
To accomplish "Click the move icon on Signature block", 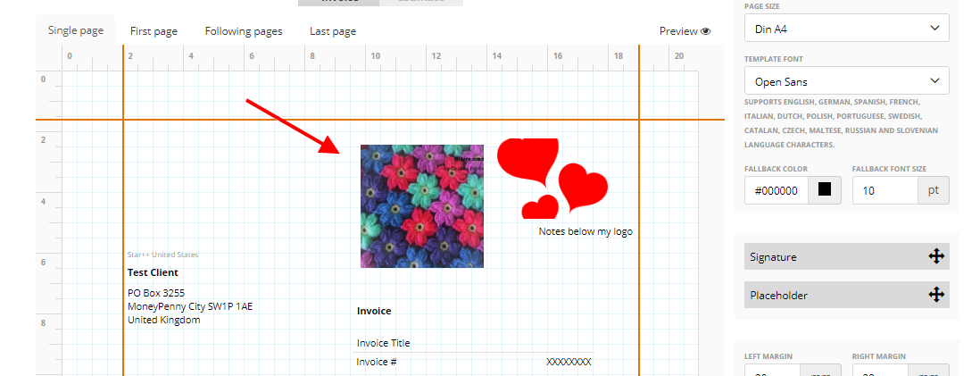I will coord(935,256).
